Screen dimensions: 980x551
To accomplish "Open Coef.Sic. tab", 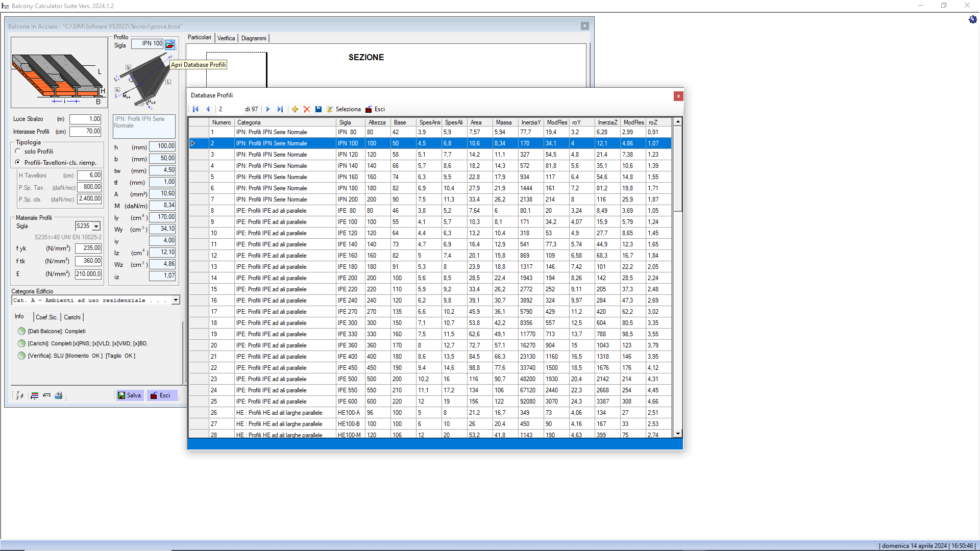I will pyautogui.click(x=46, y=317).
